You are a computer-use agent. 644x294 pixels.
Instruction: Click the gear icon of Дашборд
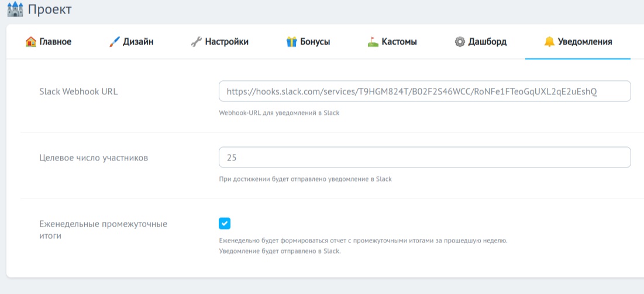(460, 42)
